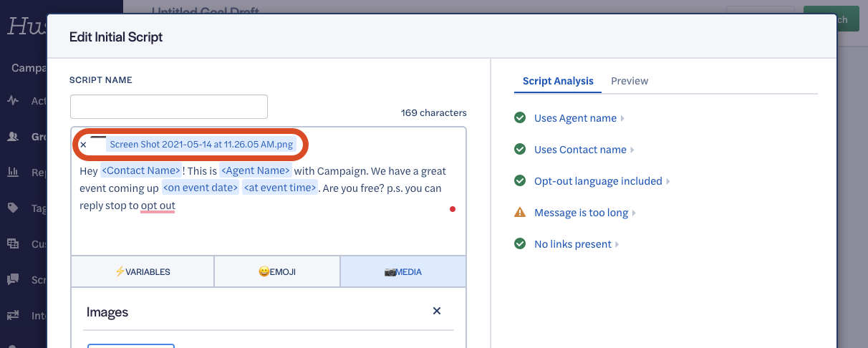Viewport: 868px width, 348px height.
Task: Click the arrows integrations icon in sidebar
Action: [x=13, y=315]
